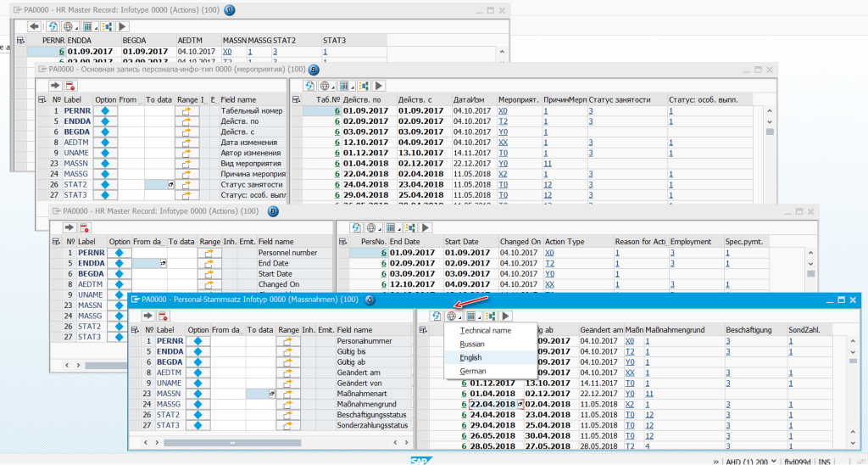Click refresh icon in German window toolbar
This screenshot has width=868, height=465.
[x=437, y=316]
